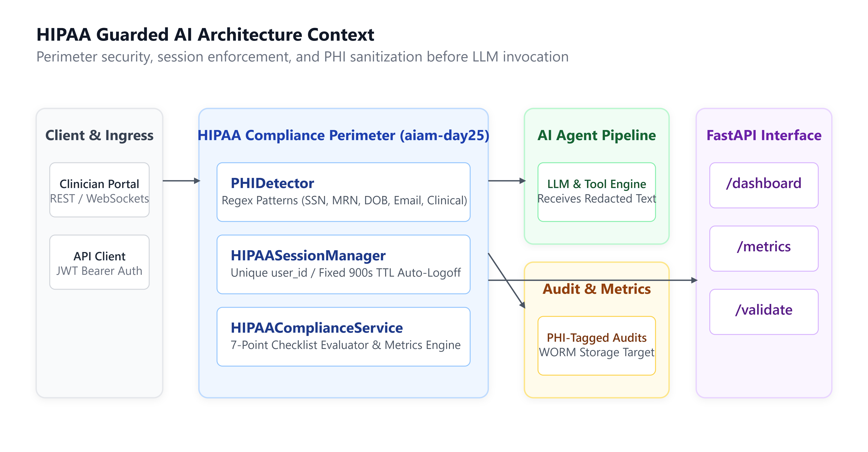Viewport: 868px width, 452px height.
Task: Click 'Unique user_id / Fixed 900s TTL Auto-Logoff'
Action: click(345, 272)
